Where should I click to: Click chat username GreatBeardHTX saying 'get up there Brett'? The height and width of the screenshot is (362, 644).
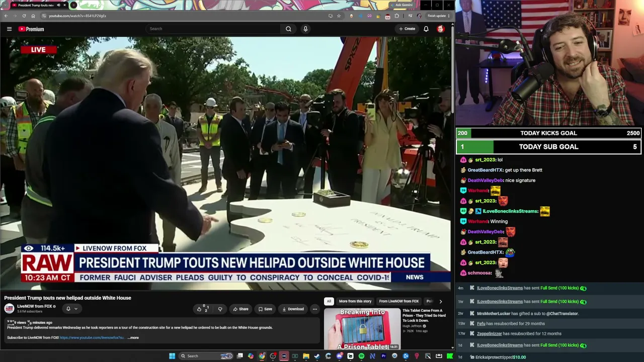(485, 170)
